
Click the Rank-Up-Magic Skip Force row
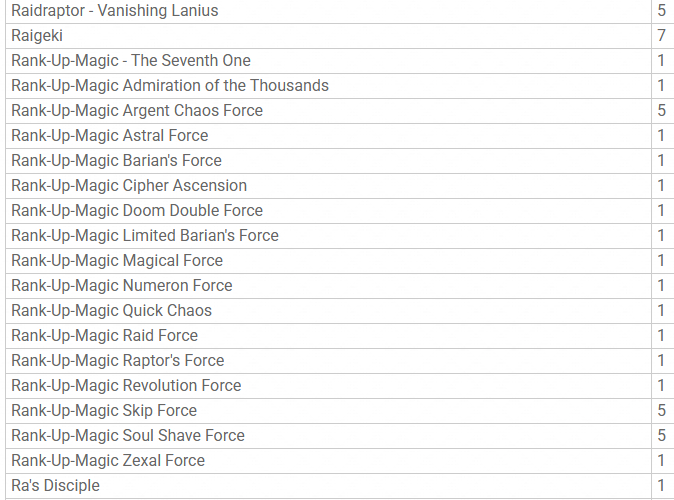pyautogui.click(x=104, y=411)
